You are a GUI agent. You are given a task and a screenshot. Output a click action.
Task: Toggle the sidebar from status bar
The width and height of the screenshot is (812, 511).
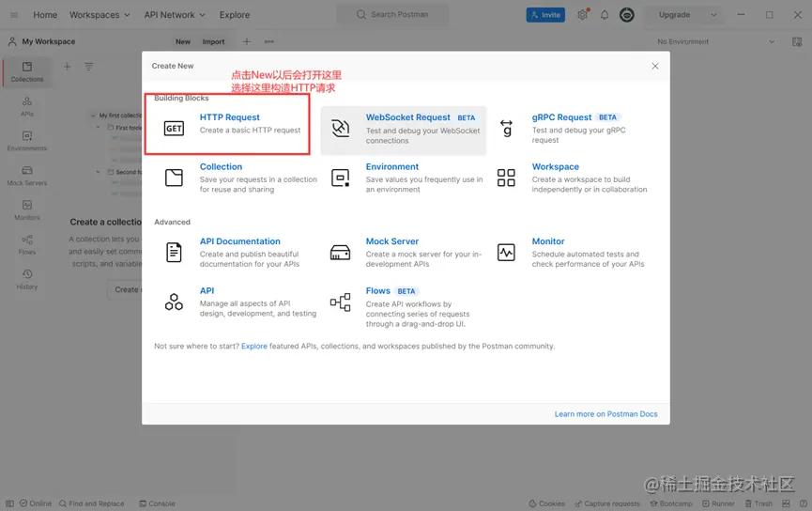tap(9, 503)
